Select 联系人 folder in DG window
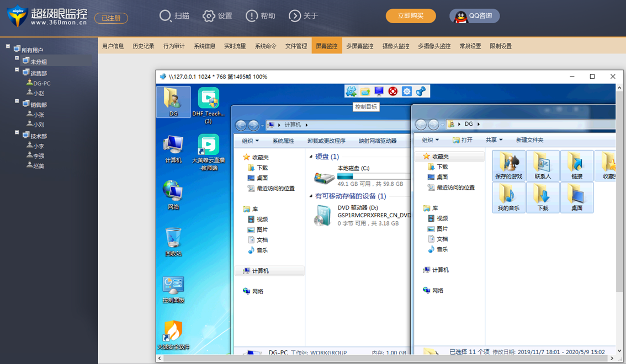 click(x=543, y=165)
